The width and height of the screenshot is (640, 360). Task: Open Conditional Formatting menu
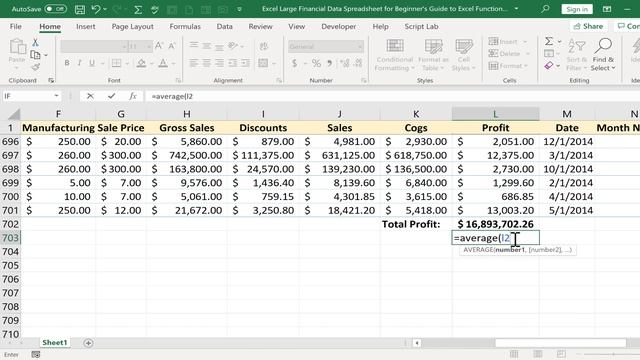(395, 55)
